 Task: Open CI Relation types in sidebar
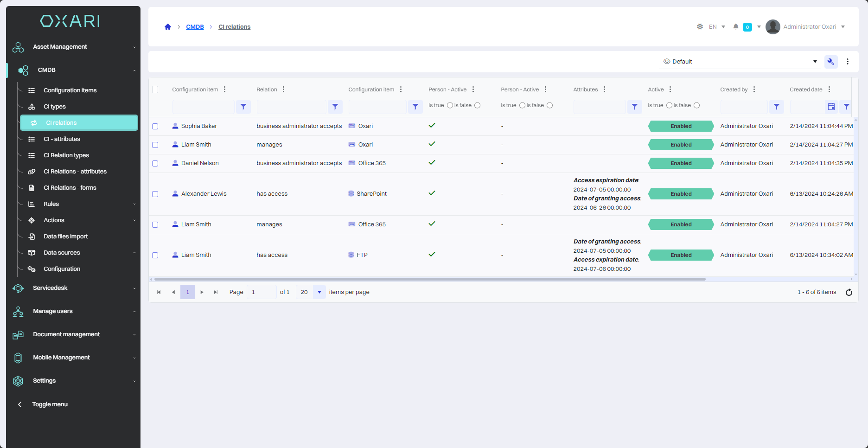66,155
